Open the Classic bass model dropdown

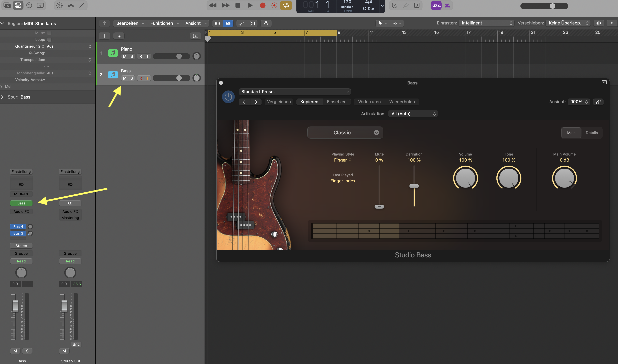click(x=345, y=133)
